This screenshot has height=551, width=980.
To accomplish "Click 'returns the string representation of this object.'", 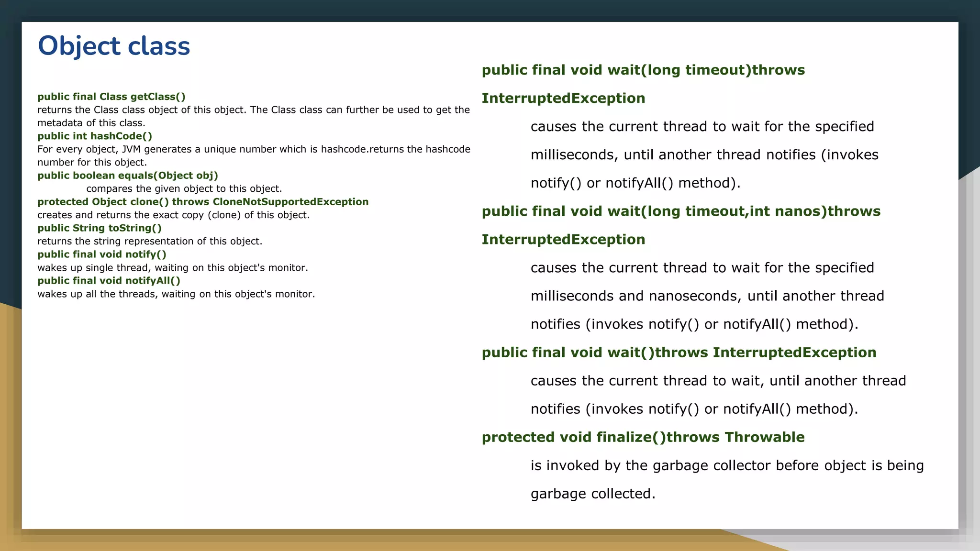I will [150, 242].
